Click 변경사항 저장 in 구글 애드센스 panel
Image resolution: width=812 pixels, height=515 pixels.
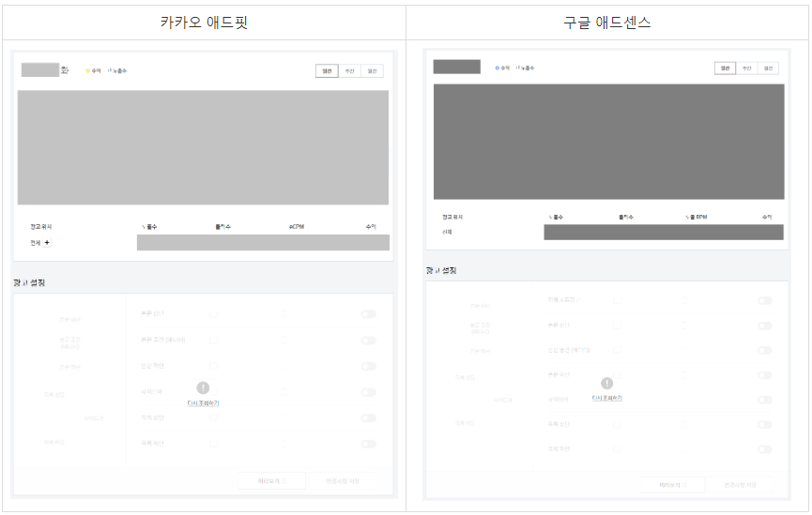coord(740,485)
